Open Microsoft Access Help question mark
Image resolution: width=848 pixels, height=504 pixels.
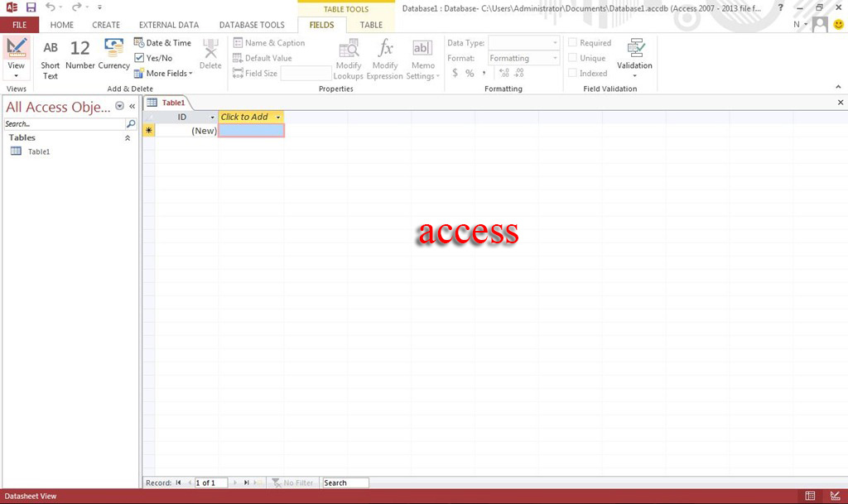click(780, 7)
